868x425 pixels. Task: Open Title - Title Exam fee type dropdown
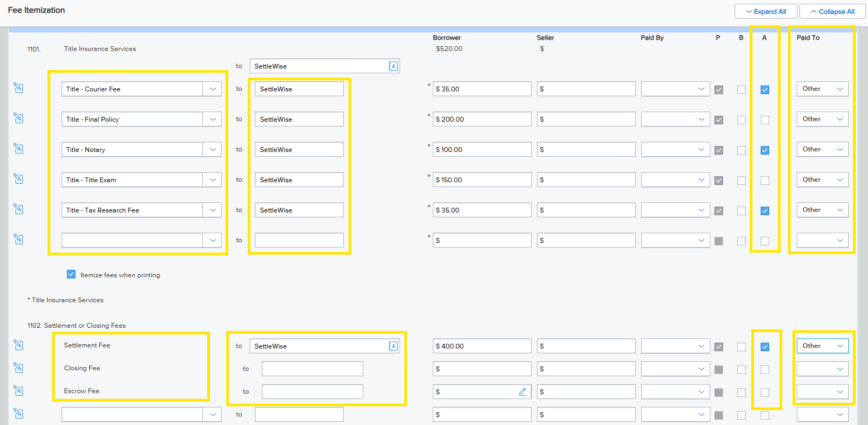(212, 180)
